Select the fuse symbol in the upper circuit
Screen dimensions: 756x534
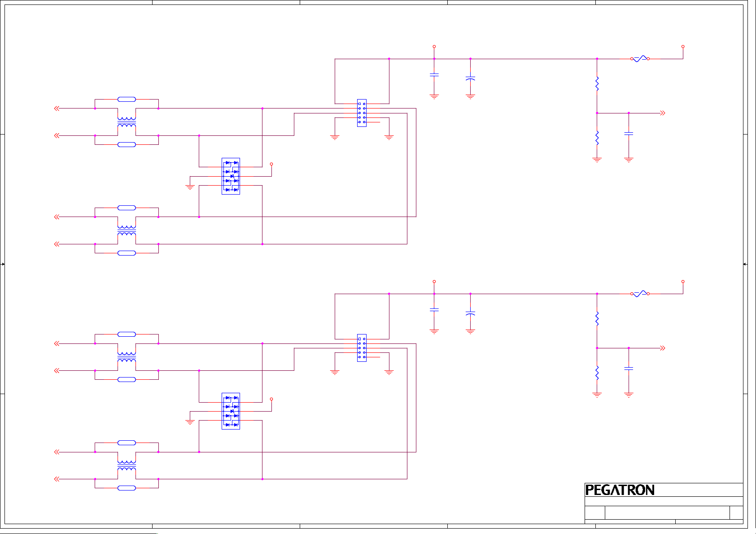[x=640, y=59]
